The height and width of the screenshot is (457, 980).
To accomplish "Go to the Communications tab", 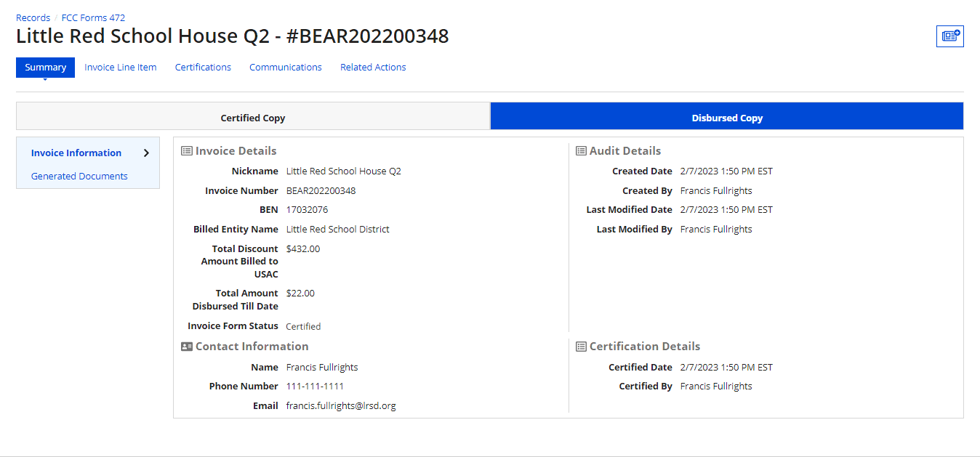I will point(286,68).
